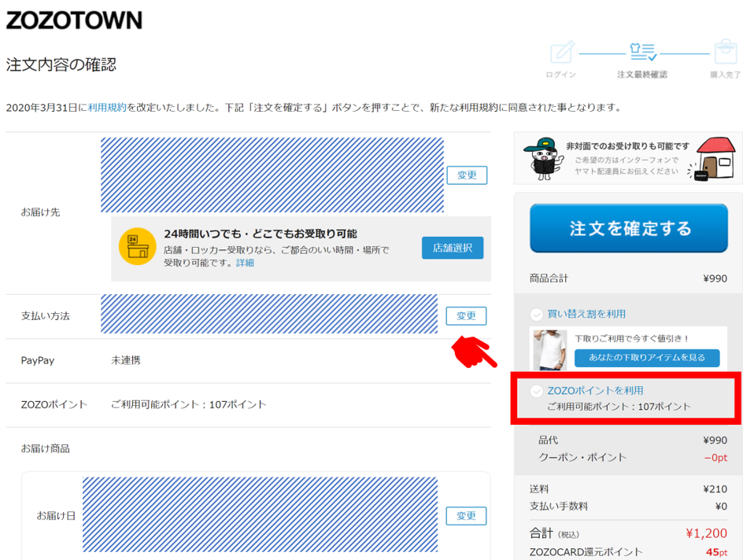Click the white T-shirt trade-in thumbnail
Screen dimensions: 743x560
click(549, 350)
